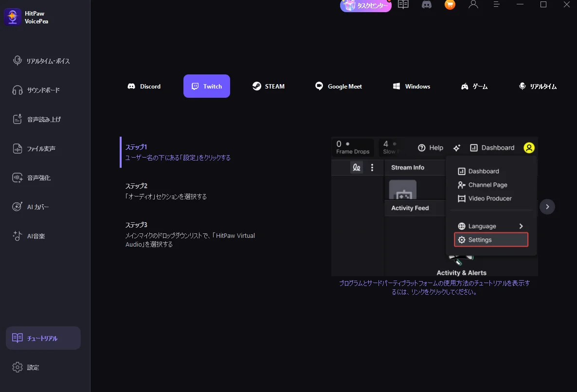Maximize the HitPaw VoicePea window
The width and height of the screenshot is (577, 392).
543,4
